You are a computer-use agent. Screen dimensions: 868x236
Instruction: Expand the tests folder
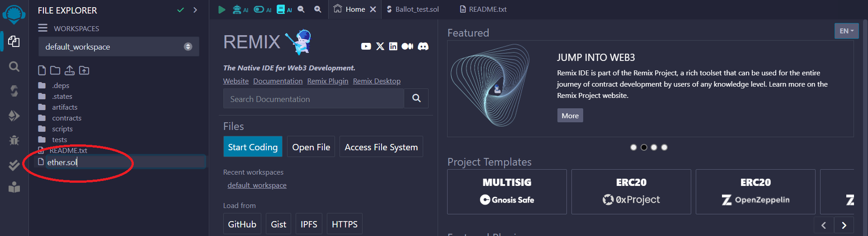59,139
